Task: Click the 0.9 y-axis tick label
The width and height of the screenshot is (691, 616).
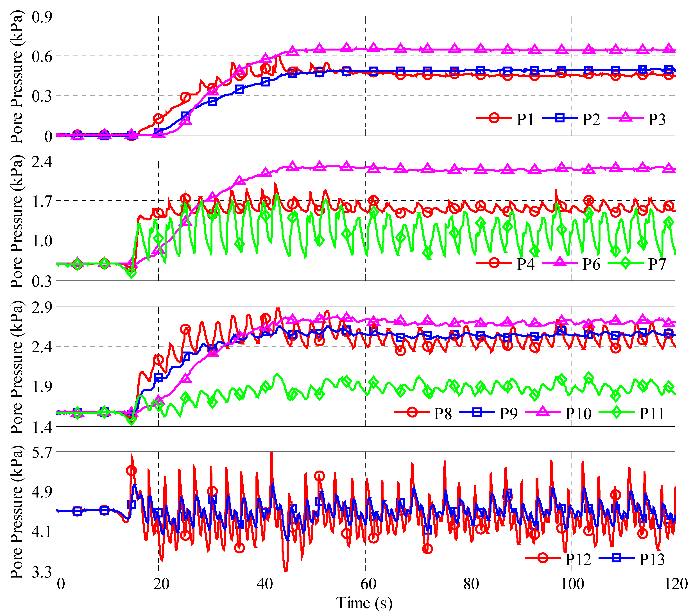Action: (42, 17)
